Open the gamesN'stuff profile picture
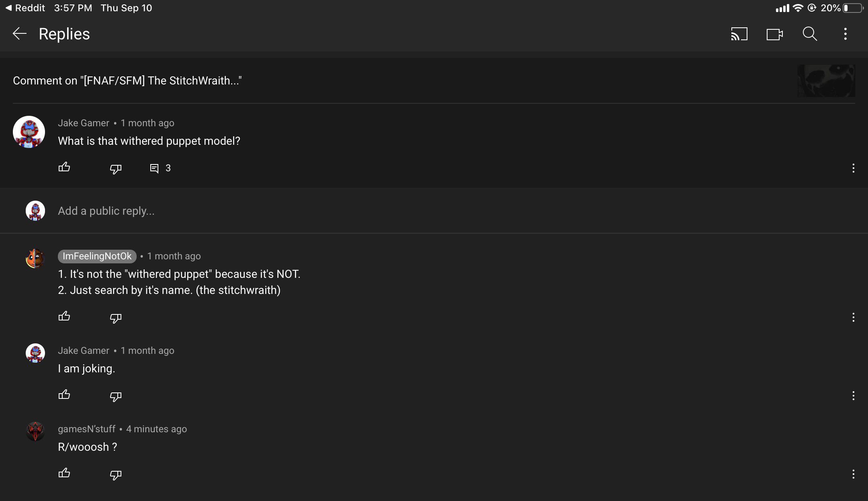This screenshot has width=868, height=501. tap(35, 431)
